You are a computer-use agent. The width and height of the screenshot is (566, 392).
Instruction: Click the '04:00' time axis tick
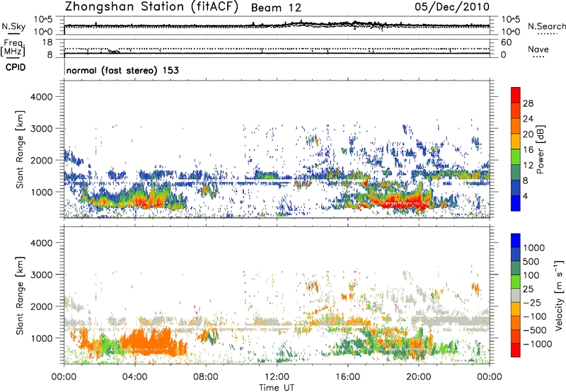[x=134, y=377]
